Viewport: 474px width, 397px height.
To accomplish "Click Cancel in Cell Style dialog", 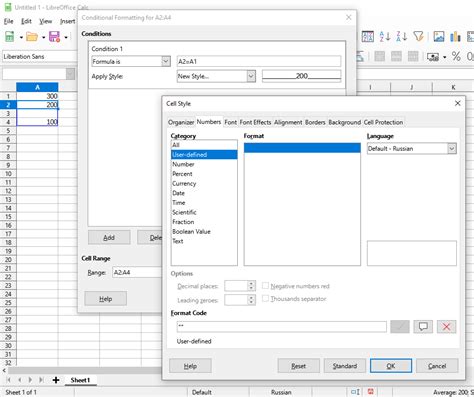I will [437, 366].
